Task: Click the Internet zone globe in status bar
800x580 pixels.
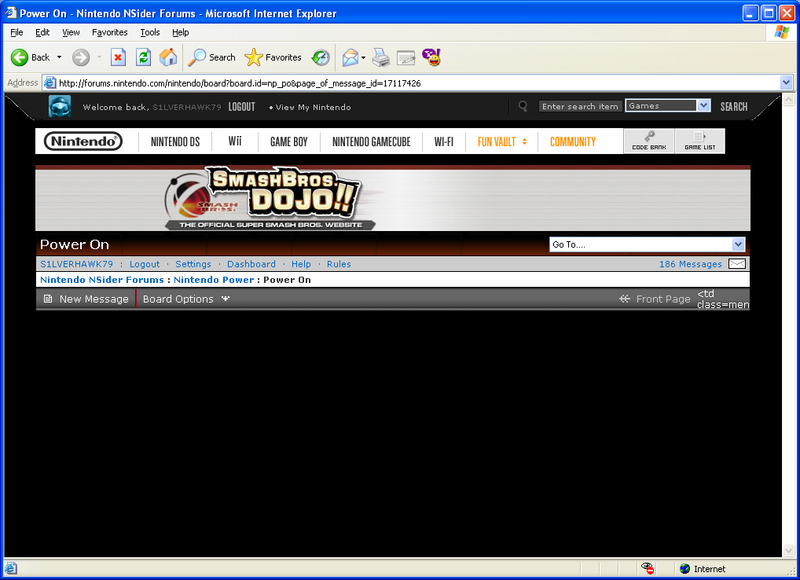Action: (x=685, y=568)
